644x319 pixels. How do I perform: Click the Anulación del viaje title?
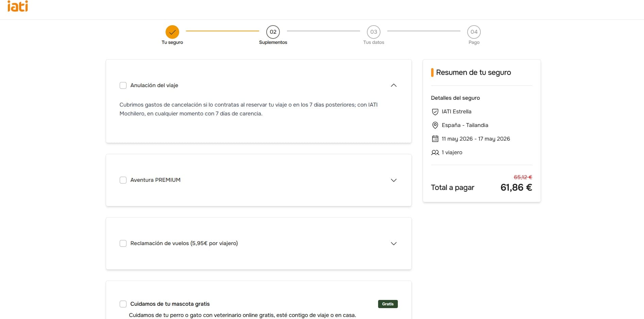154,85
